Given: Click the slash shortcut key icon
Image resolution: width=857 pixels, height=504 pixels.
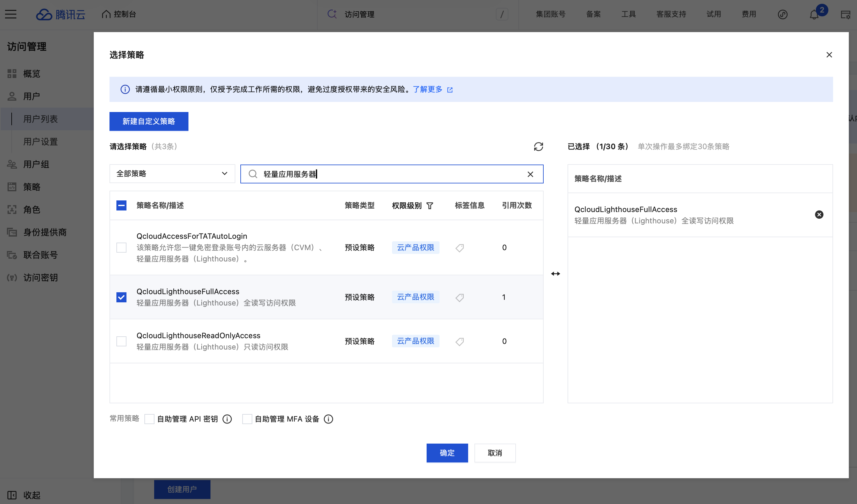Looking at the screenshot, I should pyautogui.click(x=502, y=14).
